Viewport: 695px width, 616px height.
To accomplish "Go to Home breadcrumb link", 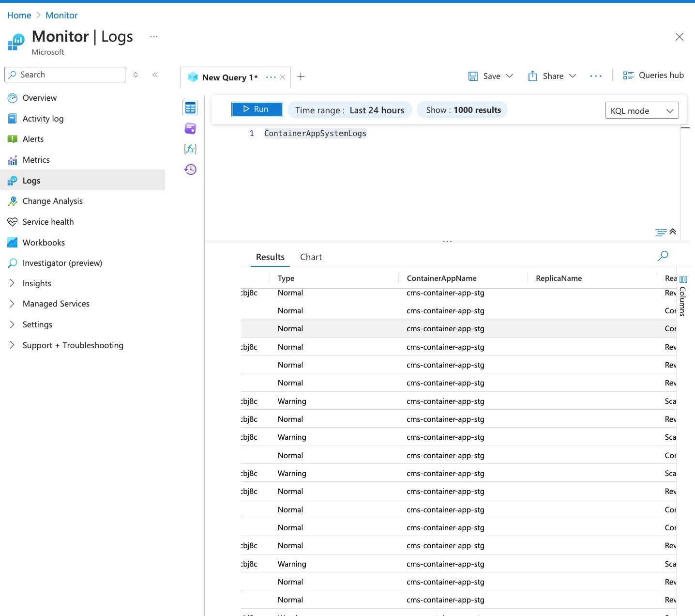I will click(x=19, y=15).
